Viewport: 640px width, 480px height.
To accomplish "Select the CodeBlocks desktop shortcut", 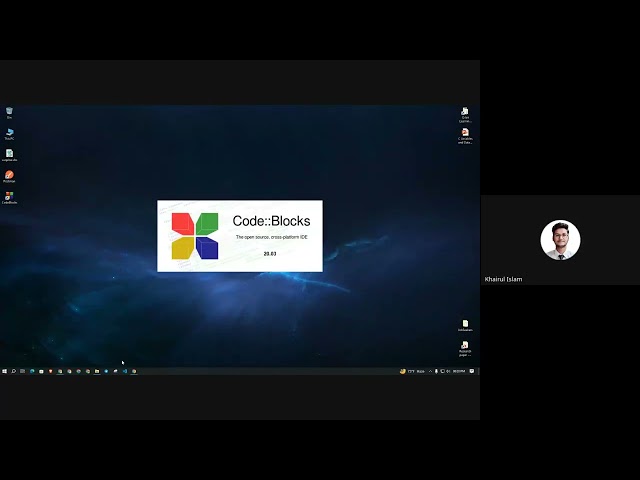I will pyautogui.click(x=9, y=198).
